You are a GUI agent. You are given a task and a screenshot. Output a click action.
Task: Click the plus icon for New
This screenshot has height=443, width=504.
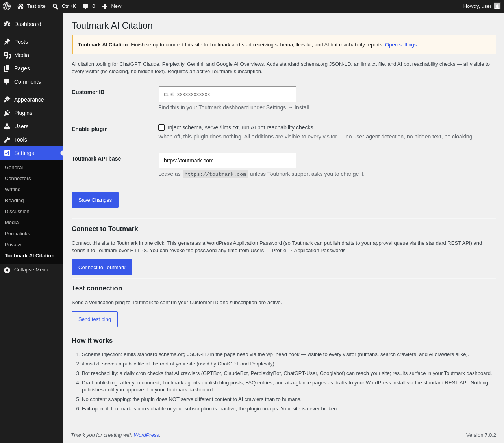pos(105,6)
